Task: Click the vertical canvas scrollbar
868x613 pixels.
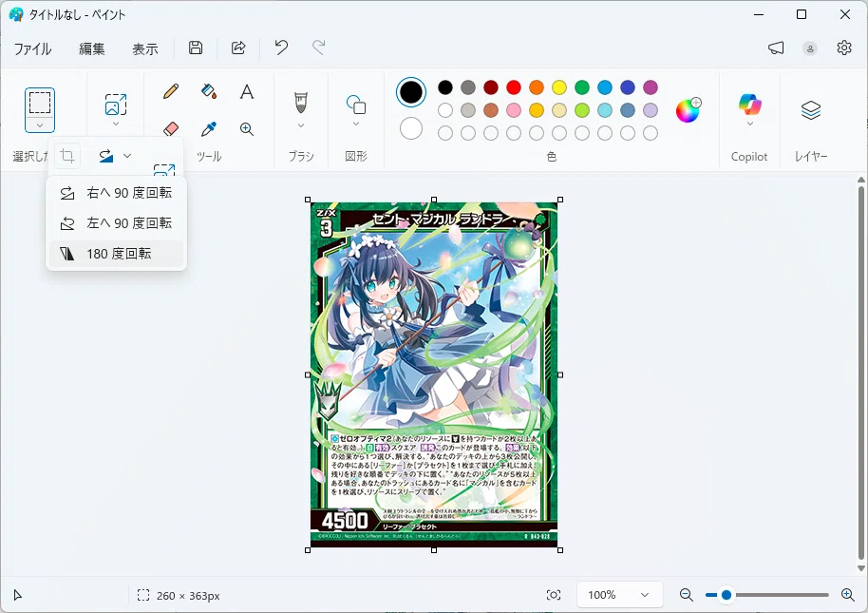Action: 860,374
